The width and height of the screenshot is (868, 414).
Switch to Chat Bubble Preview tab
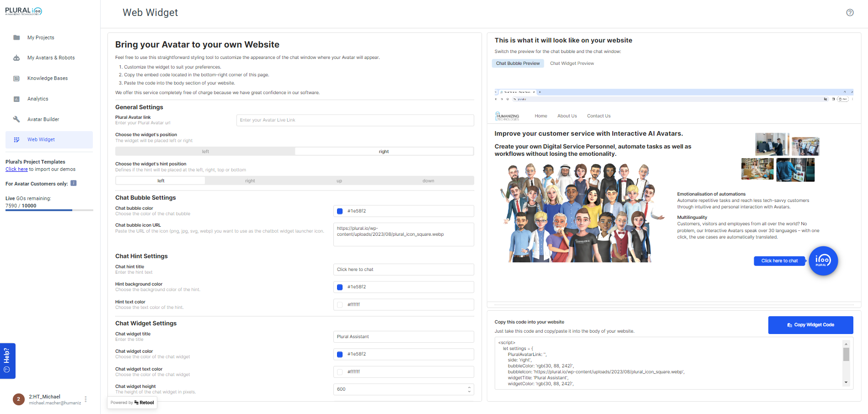[518, 64]
